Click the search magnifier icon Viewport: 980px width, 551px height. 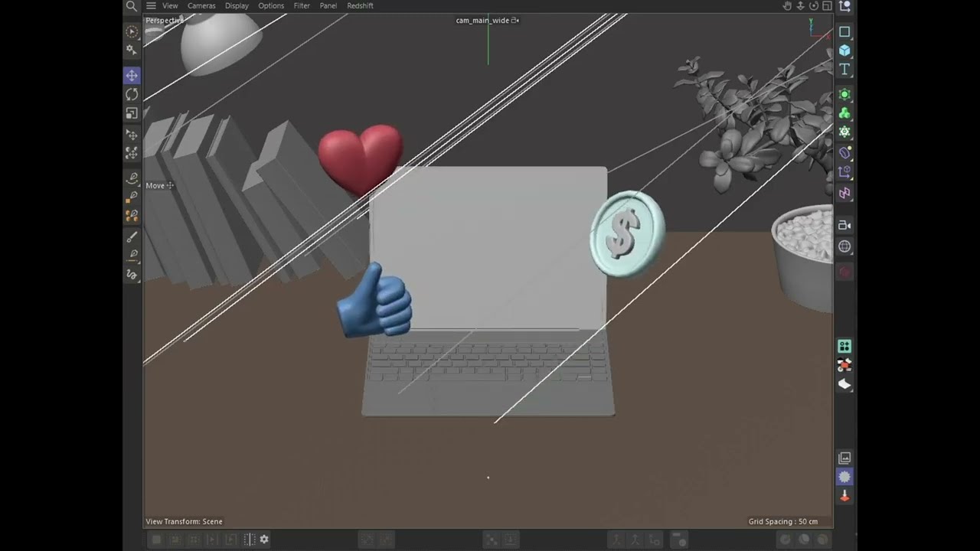[x=131, y=5]
